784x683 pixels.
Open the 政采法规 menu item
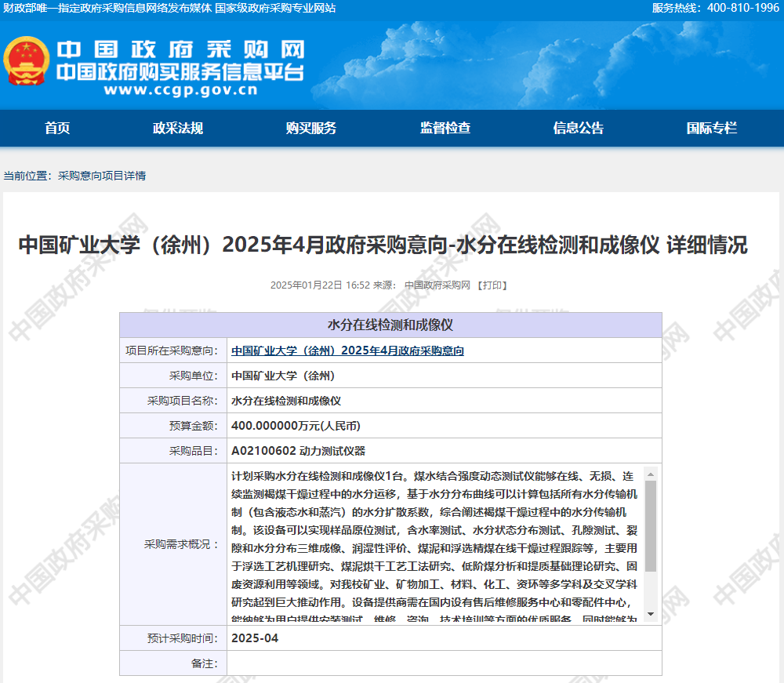coord(177,128)
